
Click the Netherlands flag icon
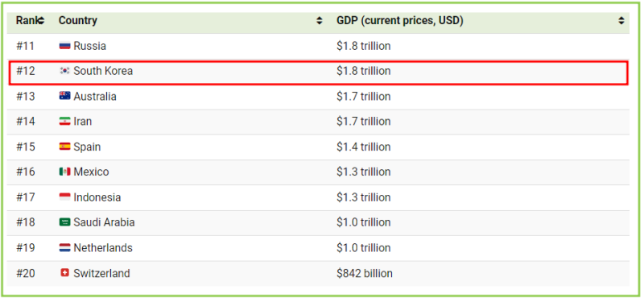64,248
